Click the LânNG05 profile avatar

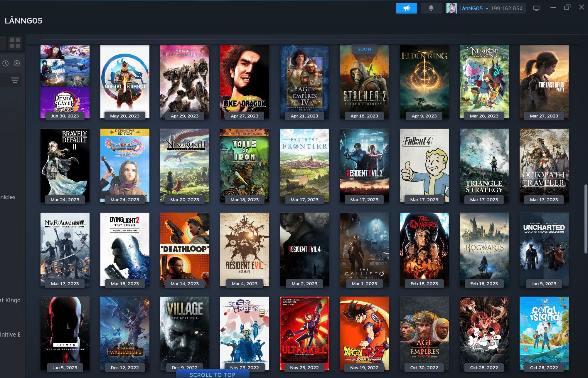(451, 8)
